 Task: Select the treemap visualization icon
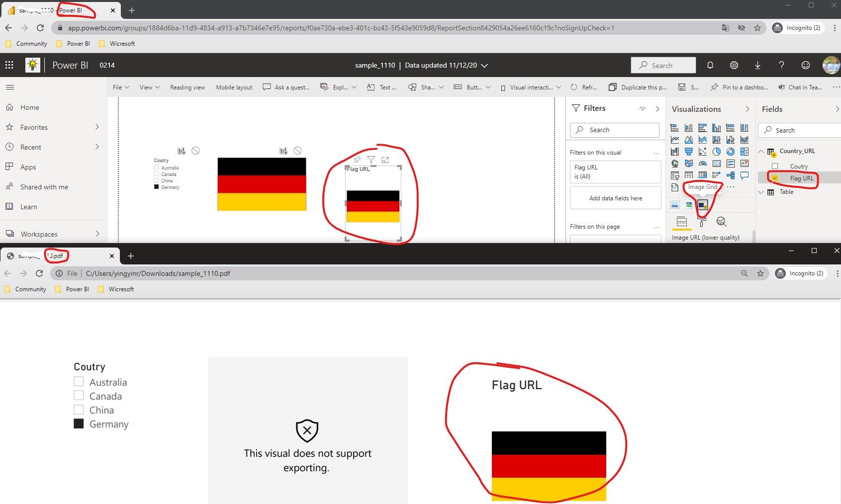(744, 152)
